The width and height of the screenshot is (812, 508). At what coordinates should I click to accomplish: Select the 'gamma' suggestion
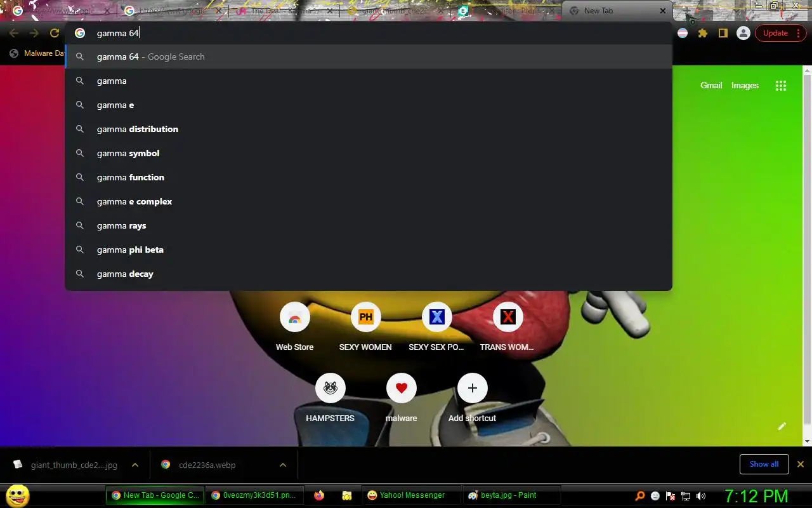[369, 81]
